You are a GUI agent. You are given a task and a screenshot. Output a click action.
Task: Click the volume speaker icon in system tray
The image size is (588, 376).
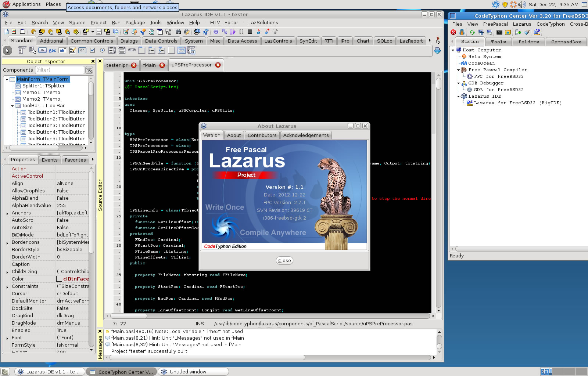[x=522, y=4]
